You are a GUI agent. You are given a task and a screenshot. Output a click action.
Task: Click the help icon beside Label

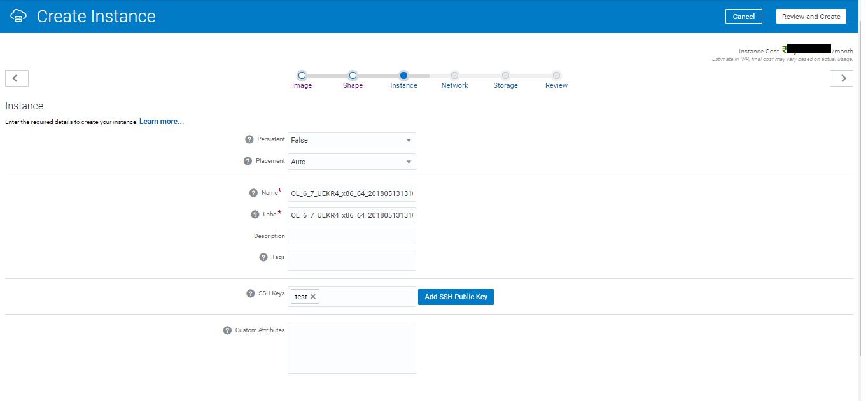click(254, 214)
